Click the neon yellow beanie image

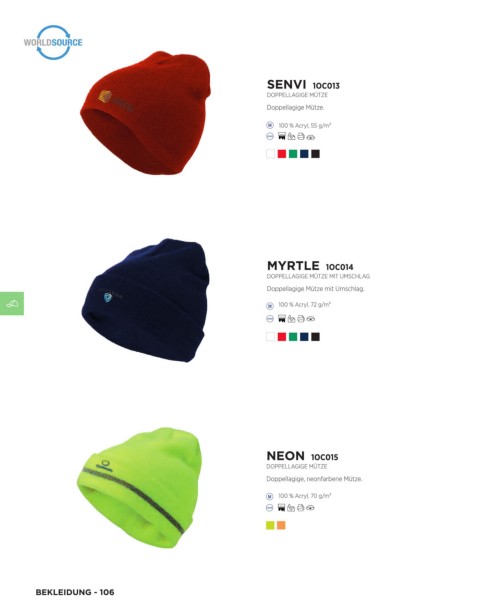click(139, 488)
